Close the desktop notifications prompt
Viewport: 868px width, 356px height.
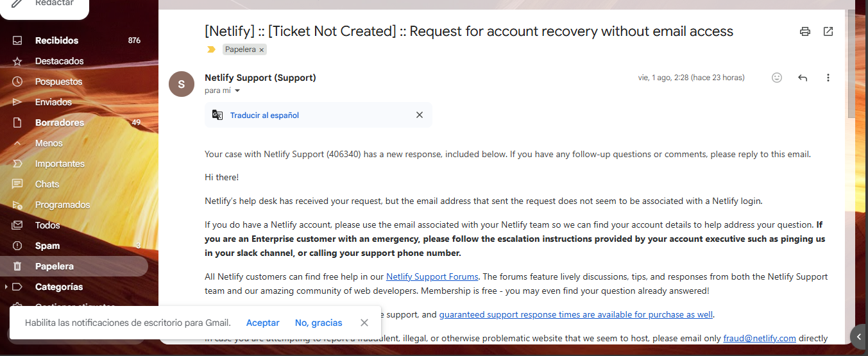click(364, 323)
